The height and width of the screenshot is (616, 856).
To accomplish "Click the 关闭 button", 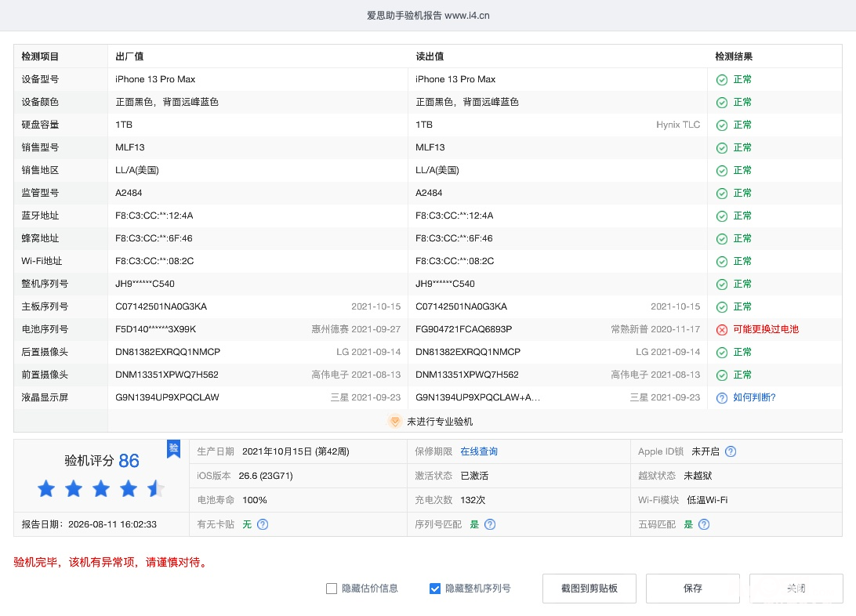I will 796,588.
